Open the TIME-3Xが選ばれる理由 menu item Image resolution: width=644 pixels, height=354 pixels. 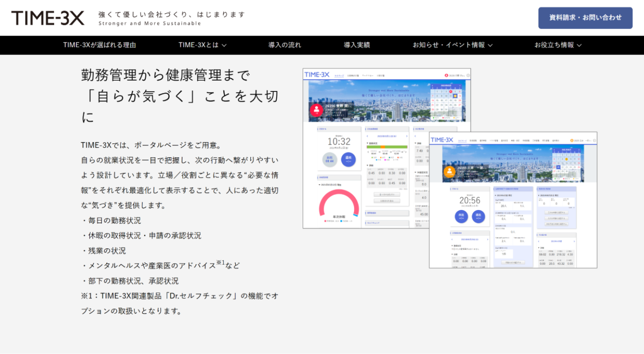point(99,45)
